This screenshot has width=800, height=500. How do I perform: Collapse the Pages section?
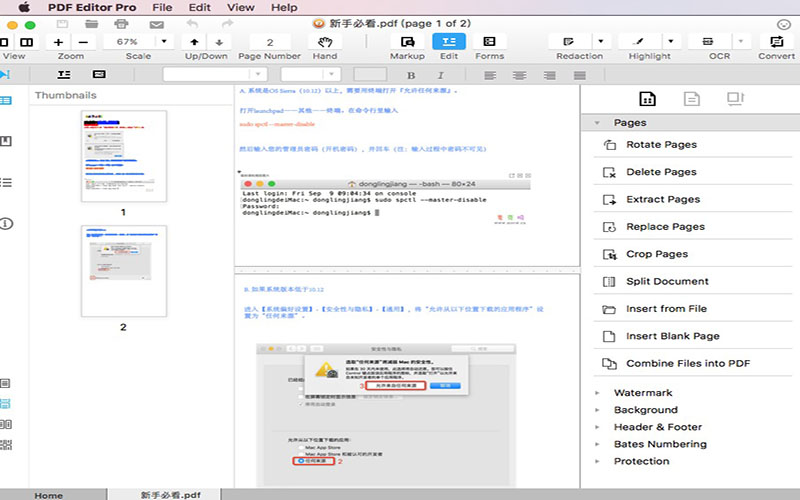coord(597,123)
